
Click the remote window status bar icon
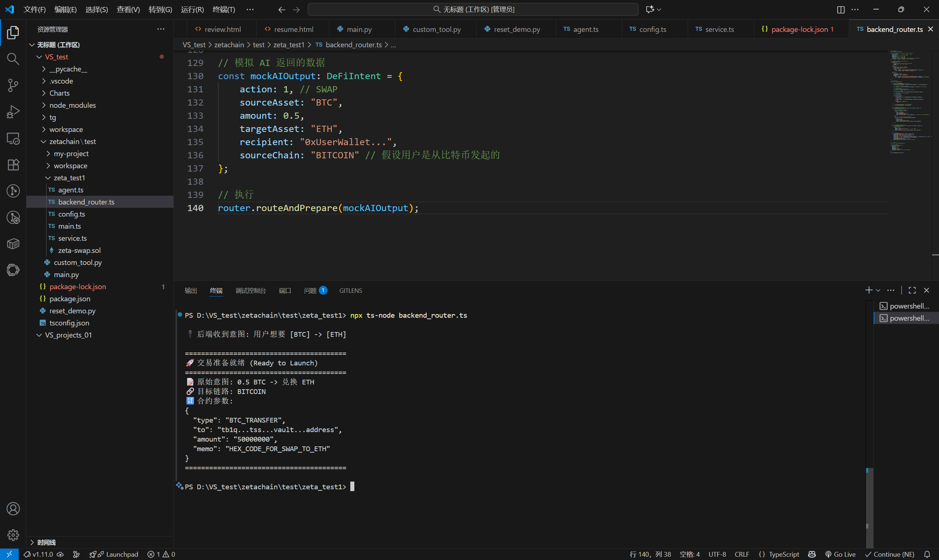tap(9, 555)
